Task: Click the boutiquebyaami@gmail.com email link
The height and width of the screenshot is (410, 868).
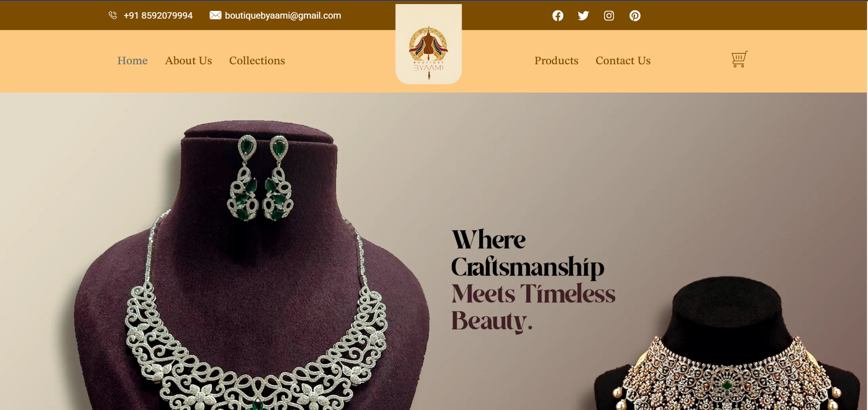Action: (x=283, y=16)
